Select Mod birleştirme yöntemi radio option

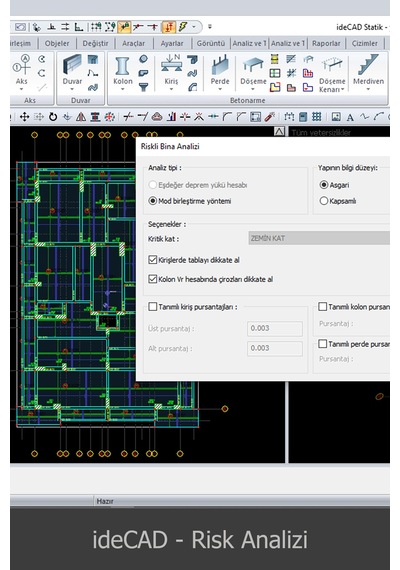pos(153,201)
